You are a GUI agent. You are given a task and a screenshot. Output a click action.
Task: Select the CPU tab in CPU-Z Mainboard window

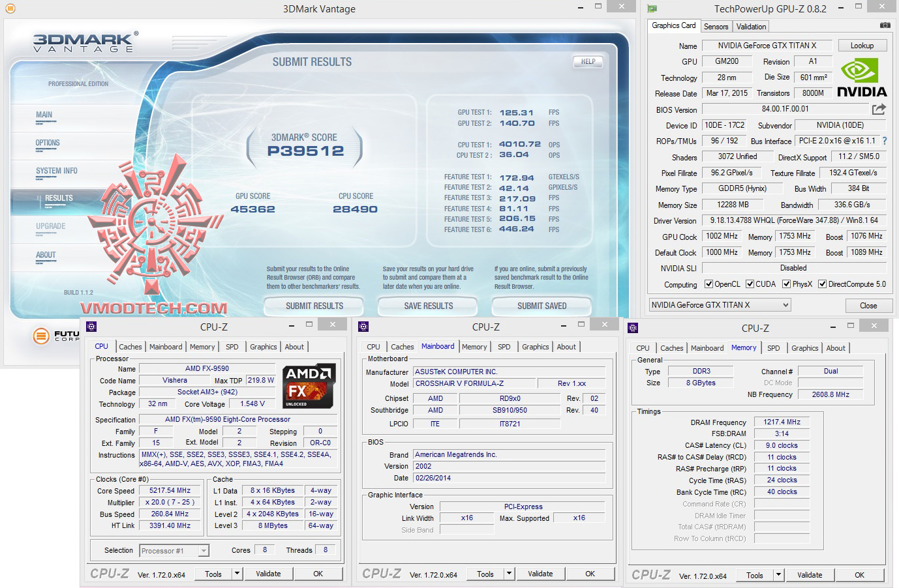coord(373,347)
